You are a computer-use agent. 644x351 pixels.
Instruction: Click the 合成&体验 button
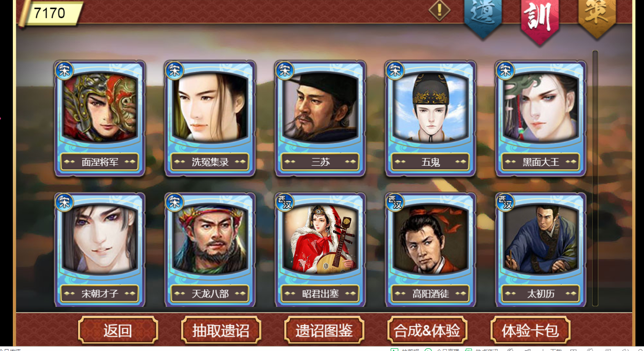pos(427,330)
